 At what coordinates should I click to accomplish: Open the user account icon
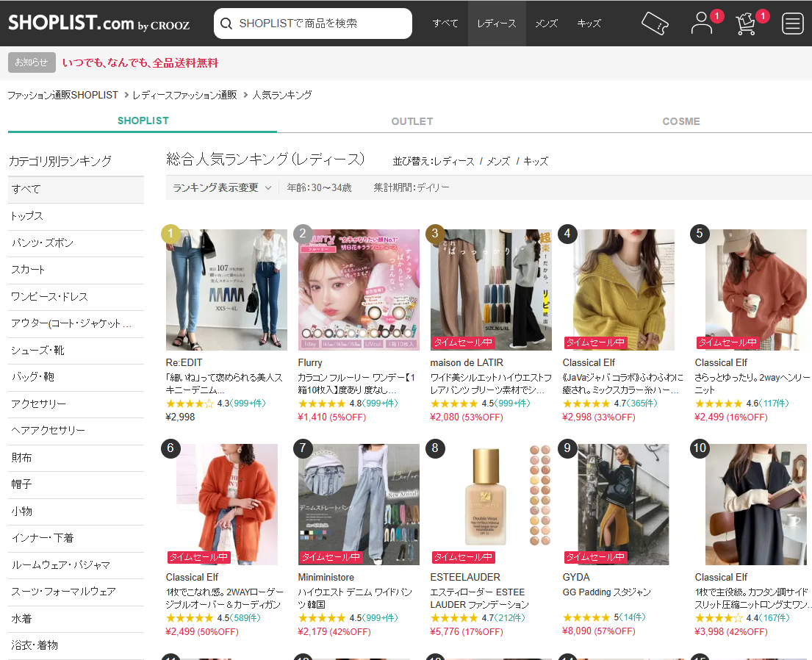tap(702, 24)
